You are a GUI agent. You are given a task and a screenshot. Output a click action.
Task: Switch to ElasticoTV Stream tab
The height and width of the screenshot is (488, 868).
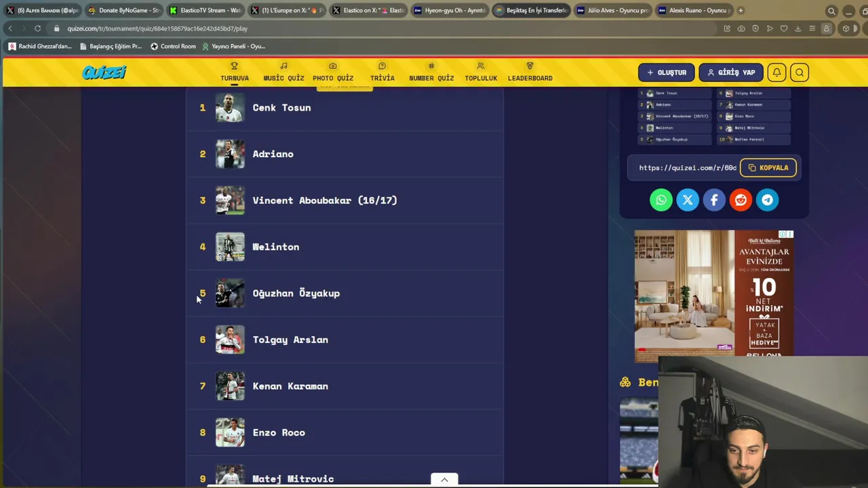205,10
